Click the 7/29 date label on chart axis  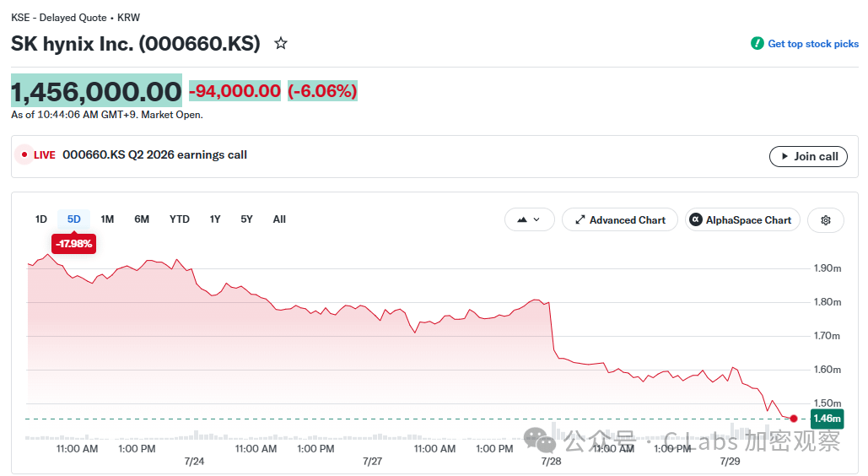tap(731, 461)
